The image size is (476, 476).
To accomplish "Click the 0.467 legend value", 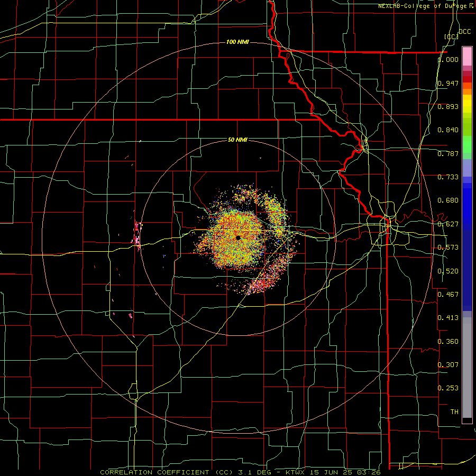I will (x=448, y=295).
